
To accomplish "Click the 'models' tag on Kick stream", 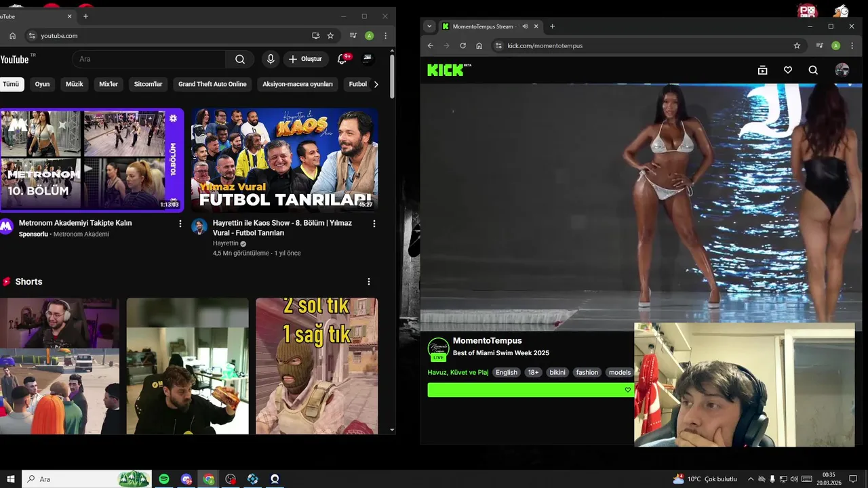I will click(620, 372).
